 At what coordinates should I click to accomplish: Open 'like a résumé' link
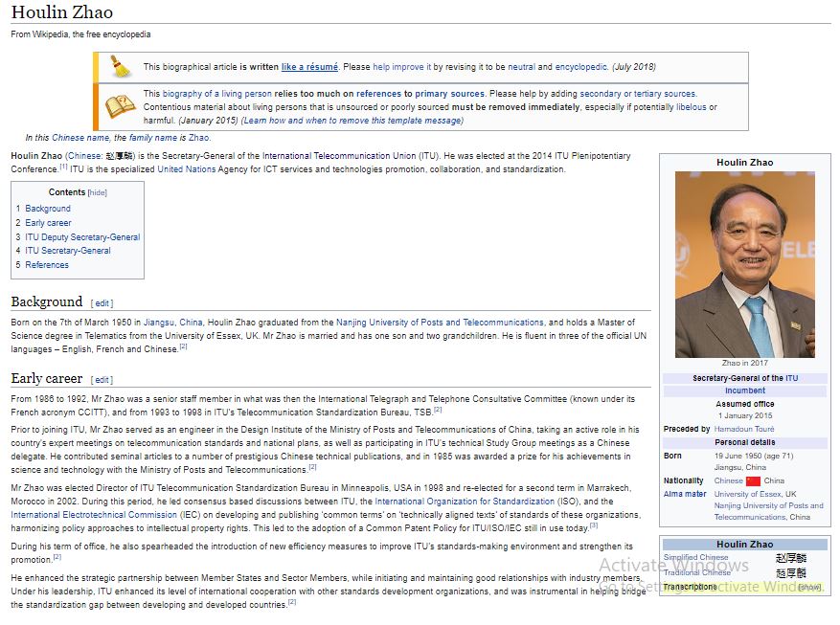pyautogui.click(x=309, y=67)
